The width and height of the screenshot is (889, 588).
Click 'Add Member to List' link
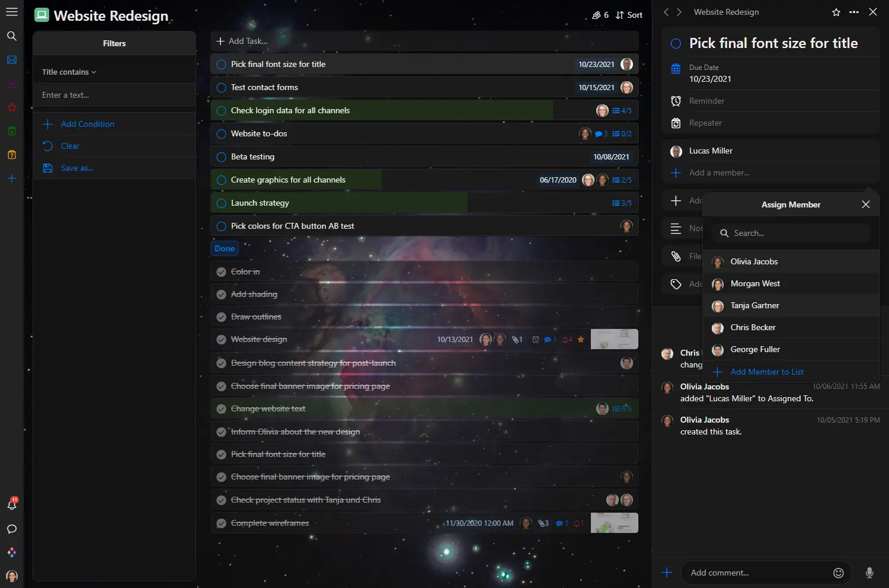766,372
